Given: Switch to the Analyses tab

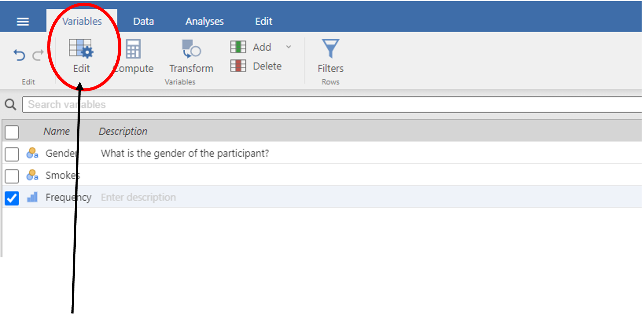Looking at the screenshot, I should (204, 21).
